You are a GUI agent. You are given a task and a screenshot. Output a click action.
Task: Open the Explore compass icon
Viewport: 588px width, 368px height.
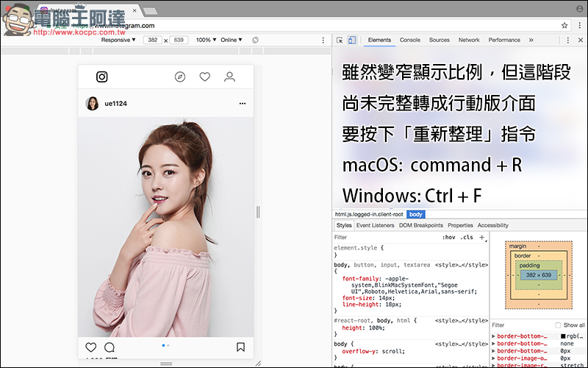point(180,77)
